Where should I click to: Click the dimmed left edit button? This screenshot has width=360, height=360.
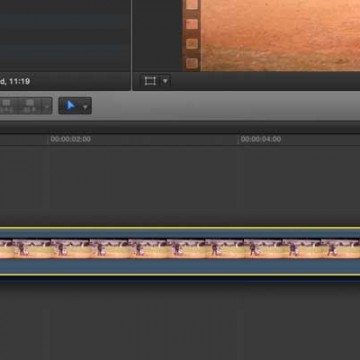tap(6, 105)
